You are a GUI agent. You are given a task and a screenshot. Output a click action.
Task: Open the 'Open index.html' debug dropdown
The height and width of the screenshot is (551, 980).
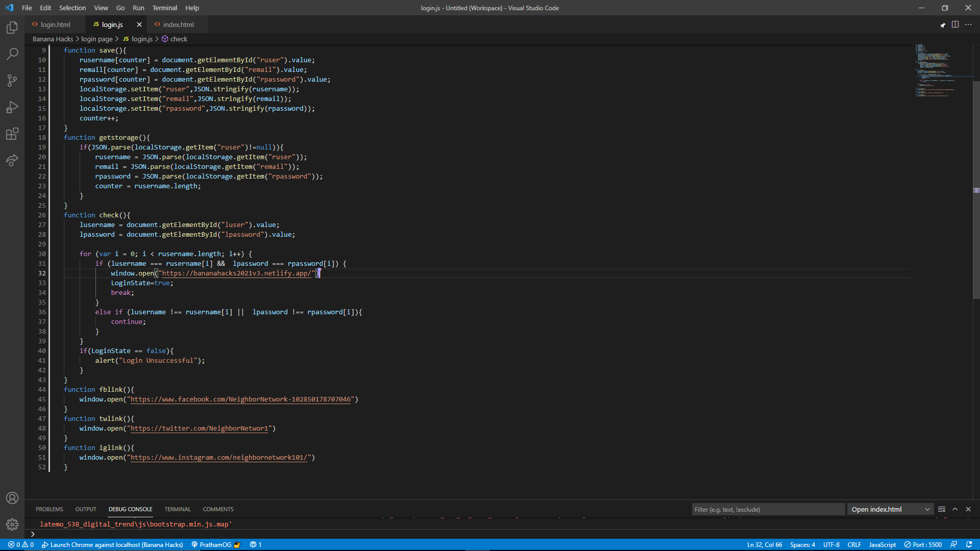point(890,509)
